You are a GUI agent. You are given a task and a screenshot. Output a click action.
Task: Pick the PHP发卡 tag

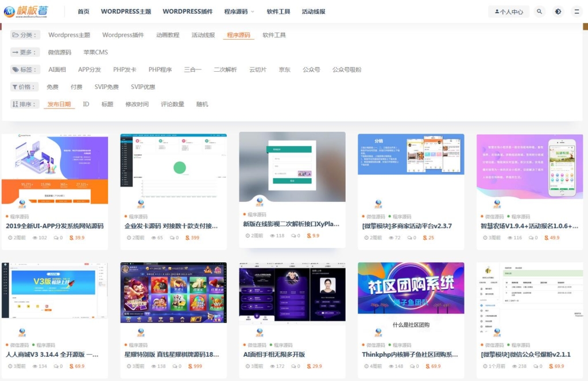(125, 69)
